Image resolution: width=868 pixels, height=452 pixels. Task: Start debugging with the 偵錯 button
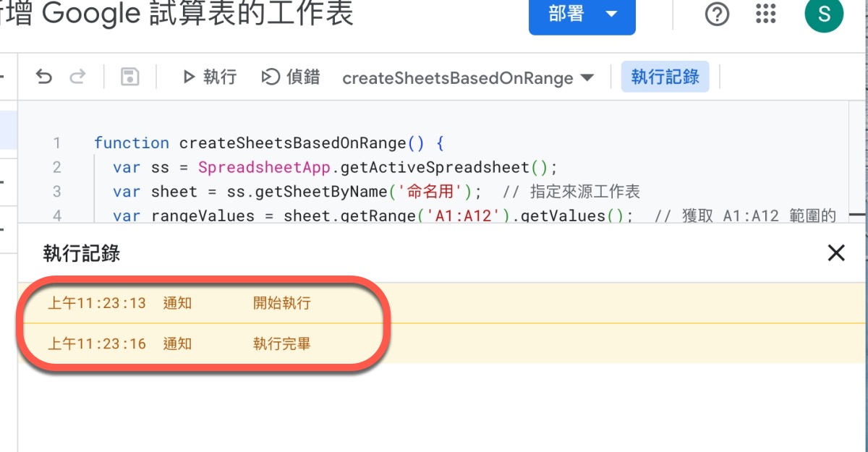coord(291,77)
